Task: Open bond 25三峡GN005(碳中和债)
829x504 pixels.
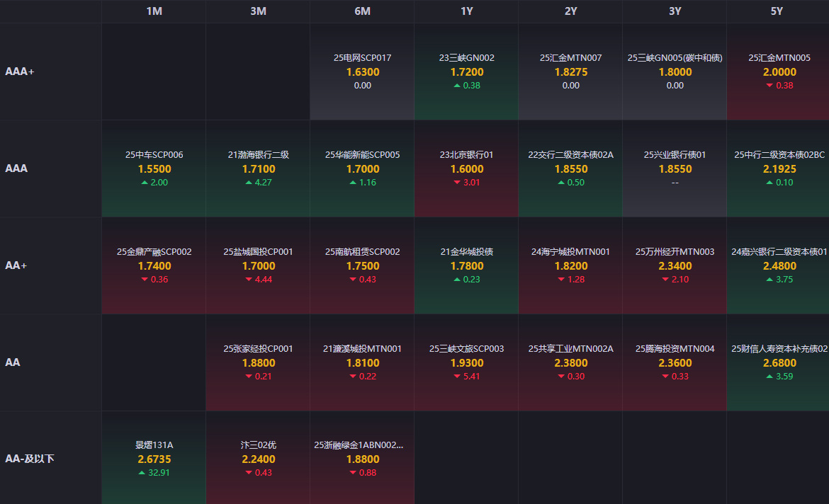Action: coord(675,57)
